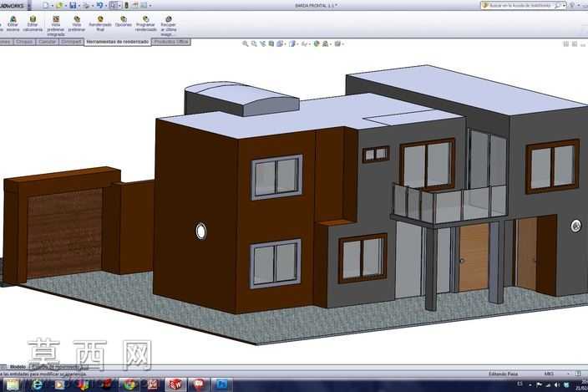Click the Help question mark icon

click(571, 5)
